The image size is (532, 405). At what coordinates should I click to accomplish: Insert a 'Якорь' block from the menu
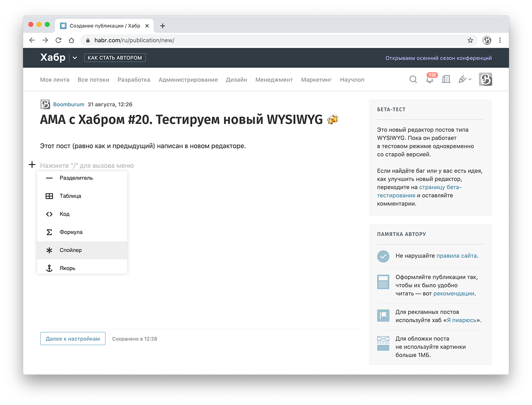point(82,267)
